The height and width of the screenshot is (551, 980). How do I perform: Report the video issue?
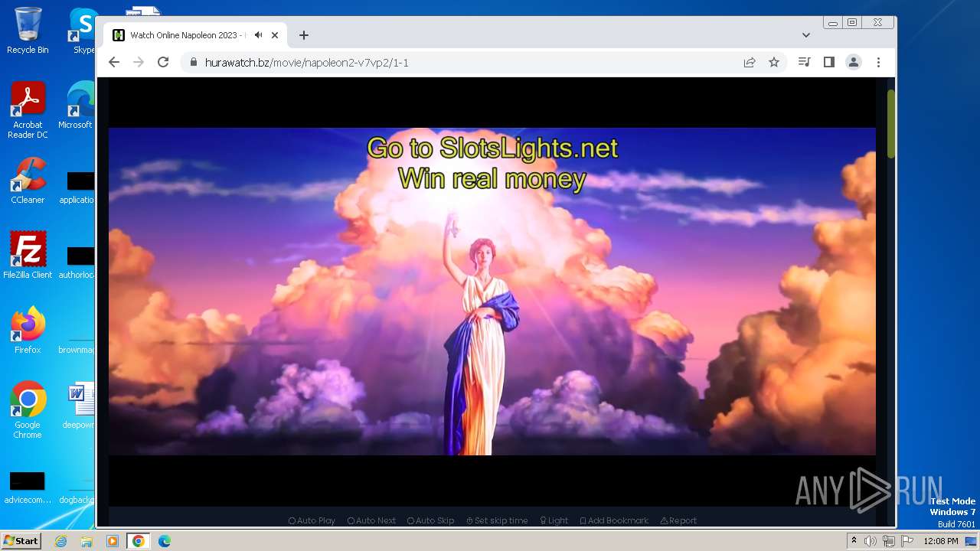pyautogui.click(x=678, y=520)
